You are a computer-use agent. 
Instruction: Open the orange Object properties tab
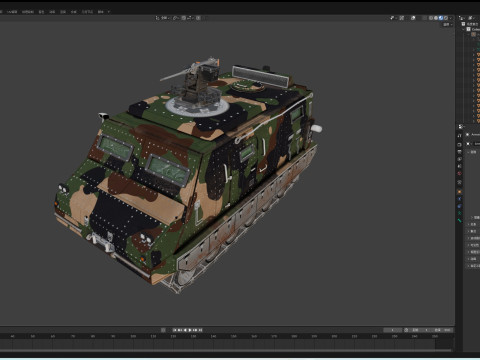459,192
